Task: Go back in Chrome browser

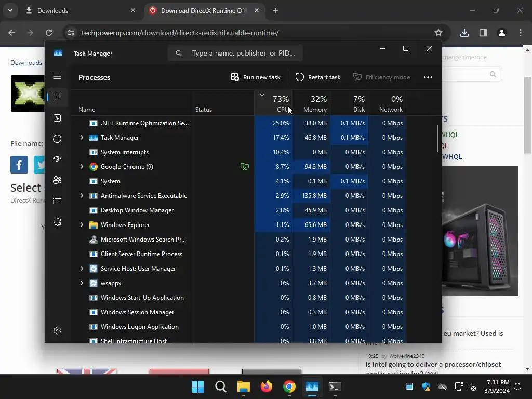Action: (11, 33)
